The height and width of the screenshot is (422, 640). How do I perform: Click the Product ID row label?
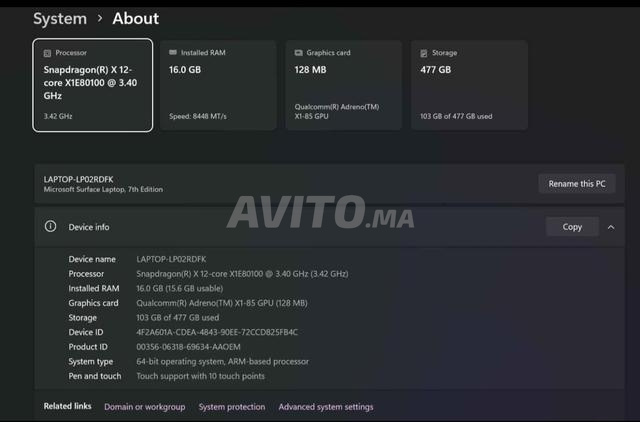pos(88,347)
